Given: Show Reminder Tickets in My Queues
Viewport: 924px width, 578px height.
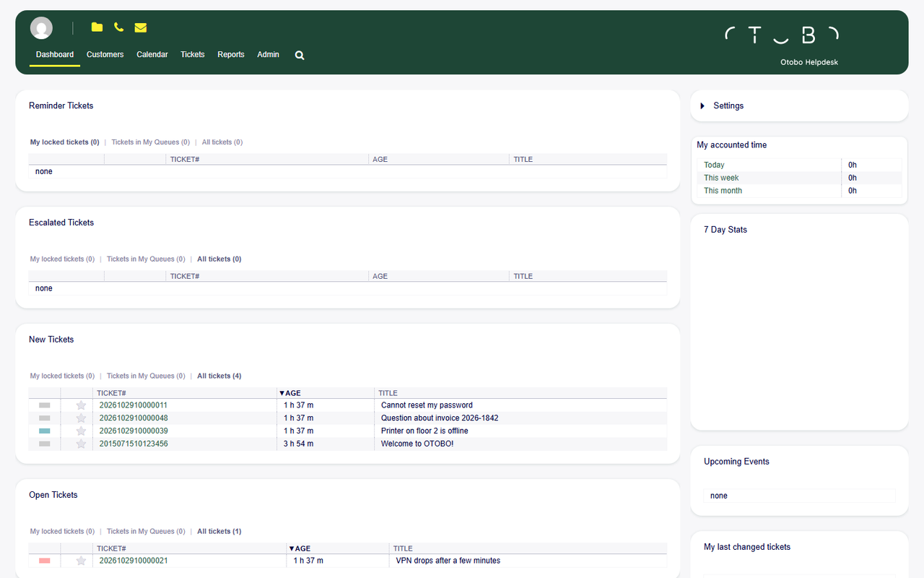Looking at the screenshot, I should pos(151,142).
